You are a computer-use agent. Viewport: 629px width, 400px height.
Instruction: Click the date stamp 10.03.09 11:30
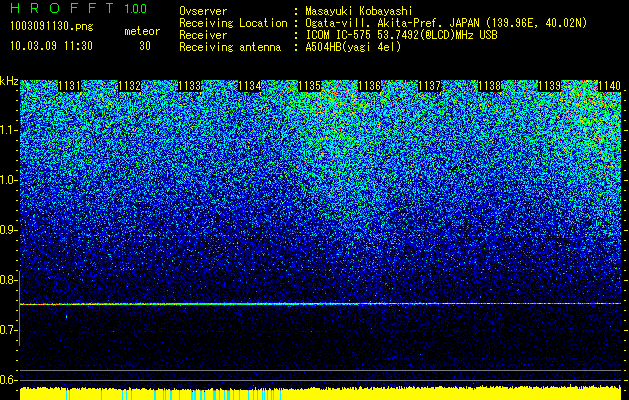coord(51,46)
